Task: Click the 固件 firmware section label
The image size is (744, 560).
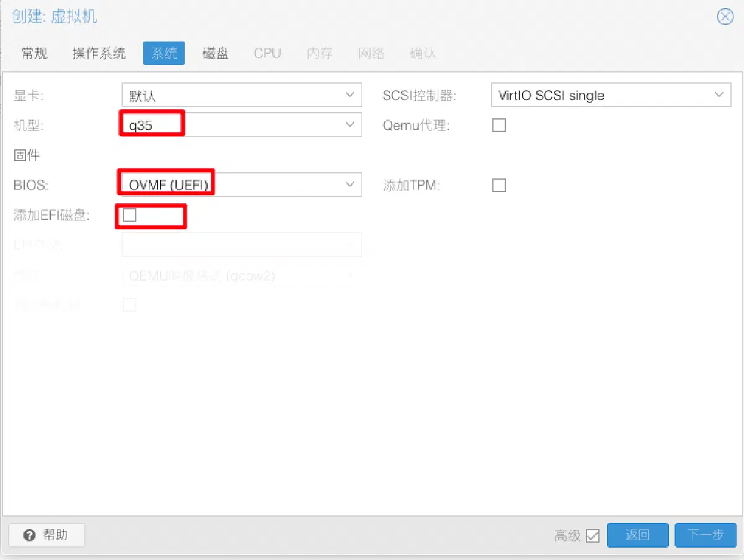Action: [27, 155]
